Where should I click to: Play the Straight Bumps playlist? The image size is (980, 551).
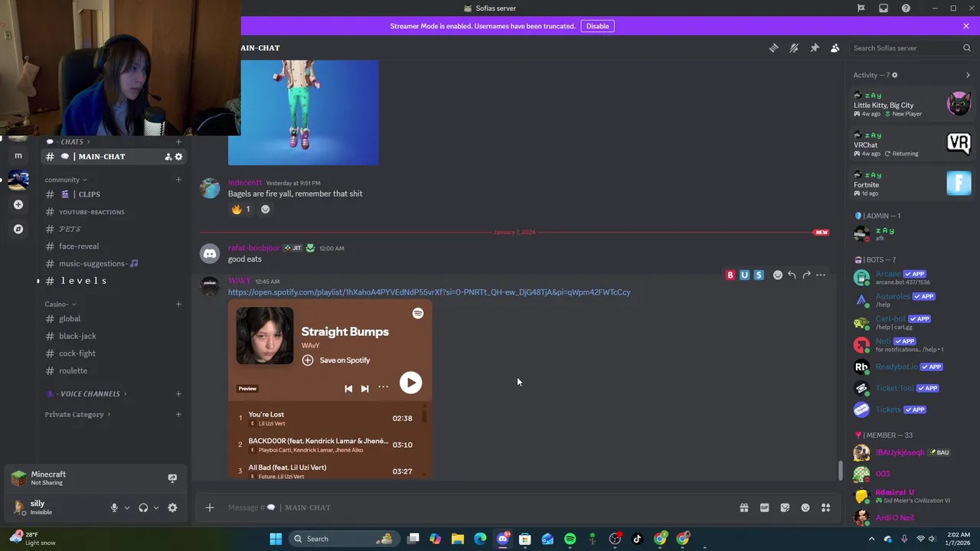tap(410, 383)
